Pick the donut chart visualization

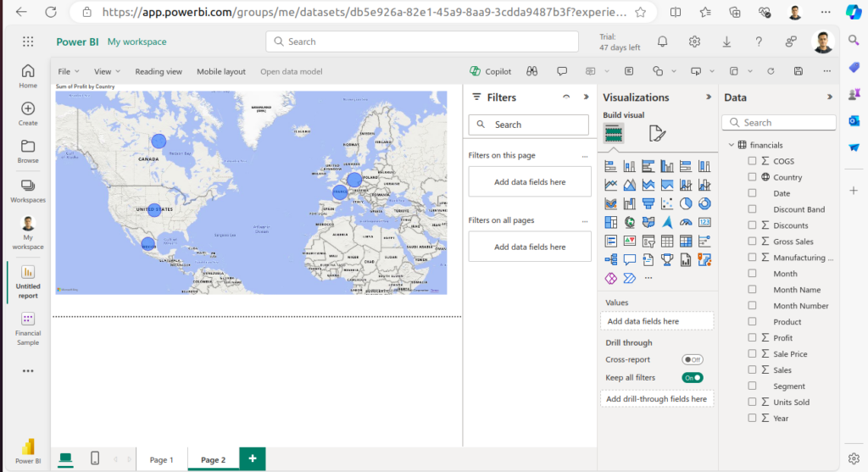click(x=704, y=203)
